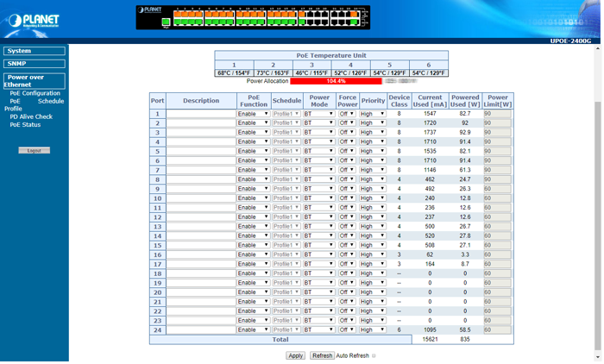Open Priority dropdown for port 18
The height and width of the screenshot is (364, 604).
(373, 273)
